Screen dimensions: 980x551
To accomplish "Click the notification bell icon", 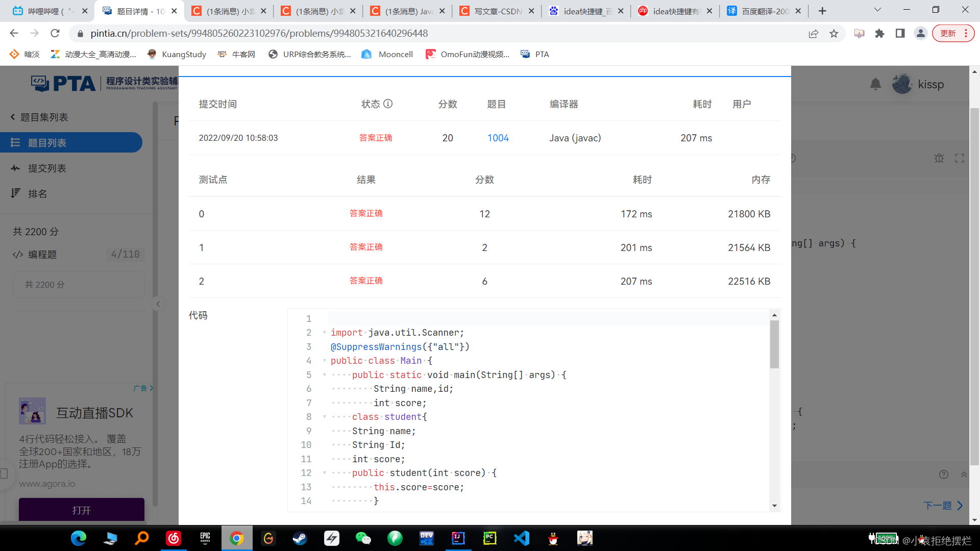I will tap(875, 84).
